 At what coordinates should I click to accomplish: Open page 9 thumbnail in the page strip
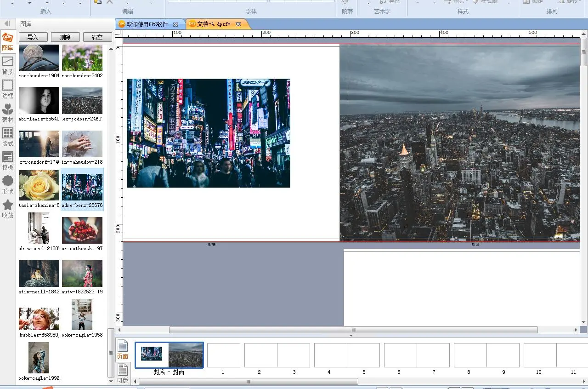503,355
